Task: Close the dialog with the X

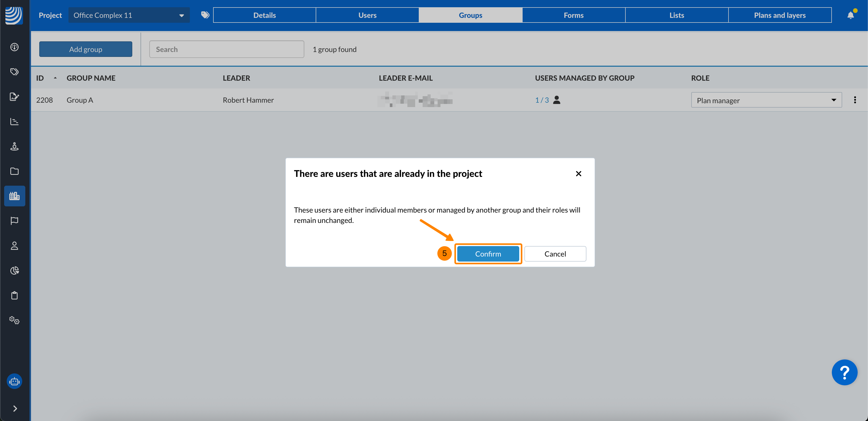Action: pos(579,174)
